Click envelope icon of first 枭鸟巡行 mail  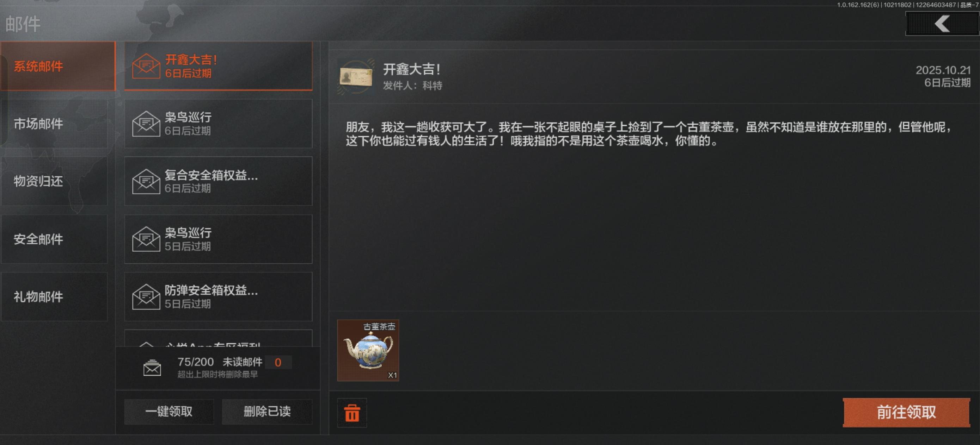pyautogui.click(x=146, y=124)
